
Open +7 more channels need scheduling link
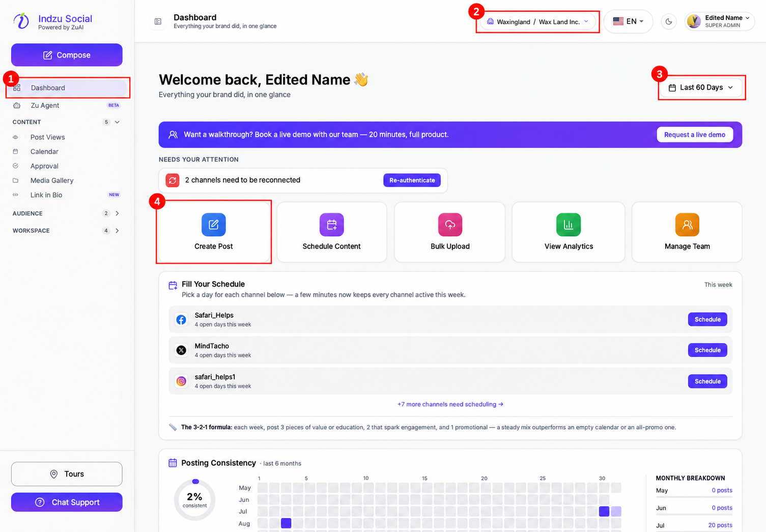pos(450,404)
